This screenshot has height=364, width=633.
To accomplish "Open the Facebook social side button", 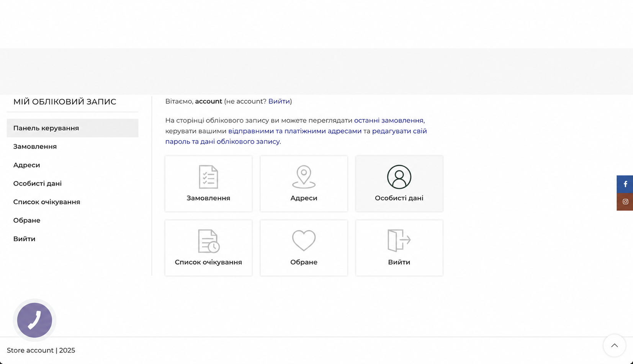I will (x=625, y=184).
